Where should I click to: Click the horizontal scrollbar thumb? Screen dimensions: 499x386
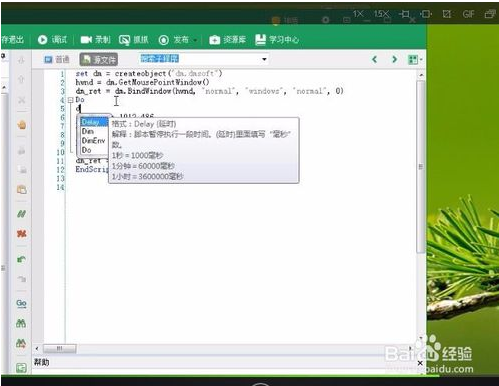(x=60, y=349)
